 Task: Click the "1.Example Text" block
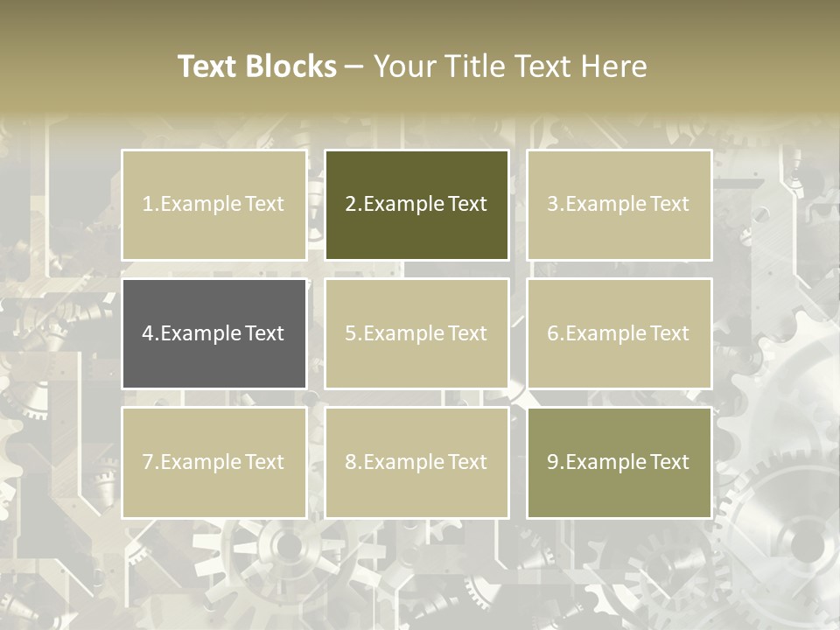click(x=213, y=205)
